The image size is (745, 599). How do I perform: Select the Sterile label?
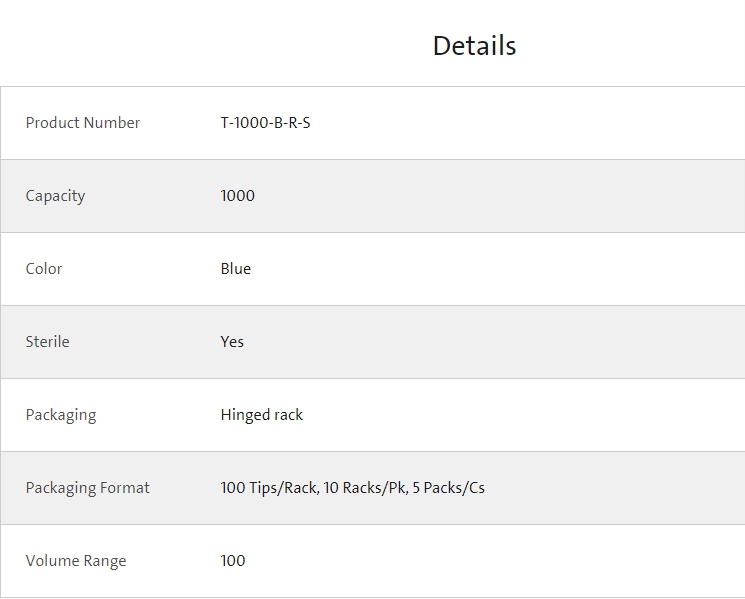coord(48,342)
